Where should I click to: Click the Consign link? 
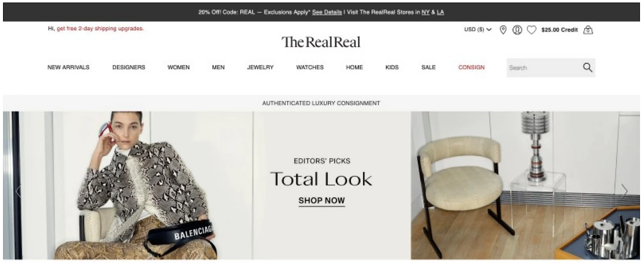point(471,67)
